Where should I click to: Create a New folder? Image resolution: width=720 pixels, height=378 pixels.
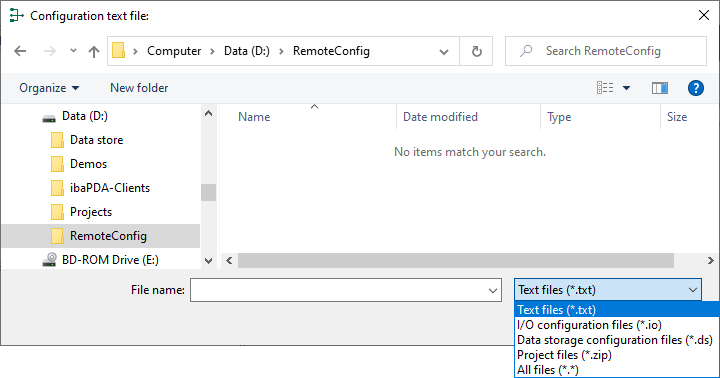pyautogui.click(x=139, y=88)
